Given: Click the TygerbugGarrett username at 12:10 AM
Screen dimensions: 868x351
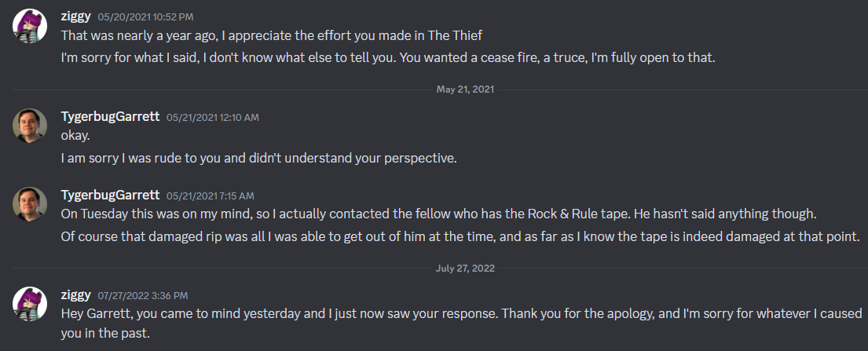Looking at the screenshot, I should tap(110, 116).
